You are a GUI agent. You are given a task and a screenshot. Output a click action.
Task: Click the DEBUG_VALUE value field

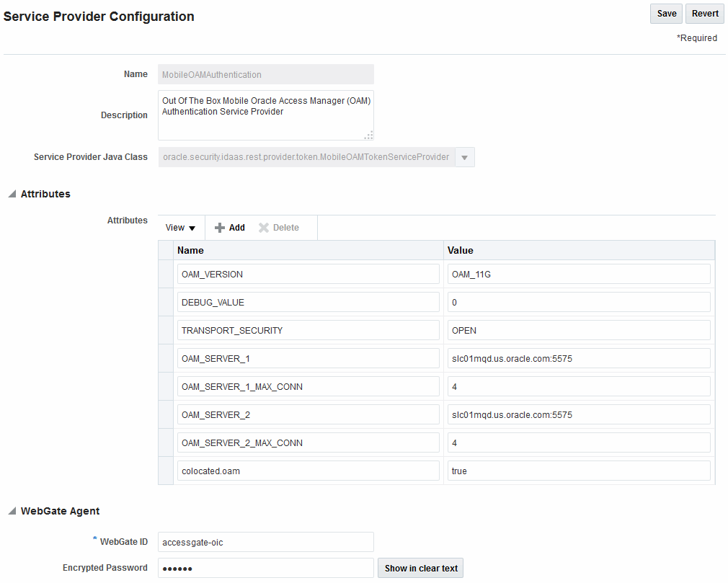point(578,302)
